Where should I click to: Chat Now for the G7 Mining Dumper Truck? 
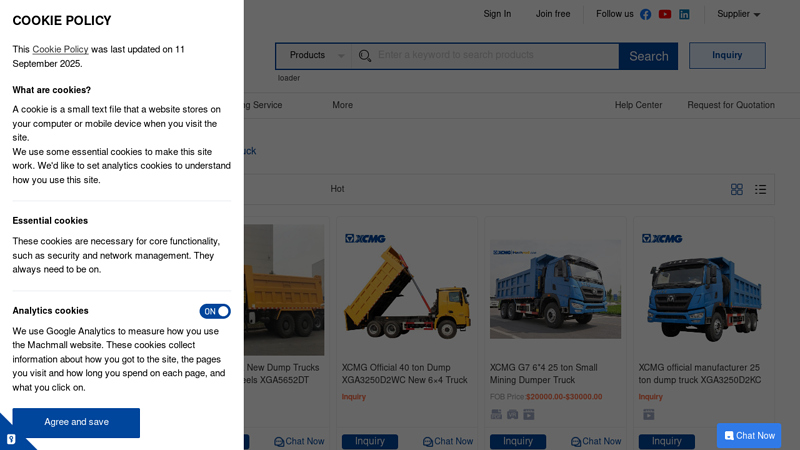point(596,441)
